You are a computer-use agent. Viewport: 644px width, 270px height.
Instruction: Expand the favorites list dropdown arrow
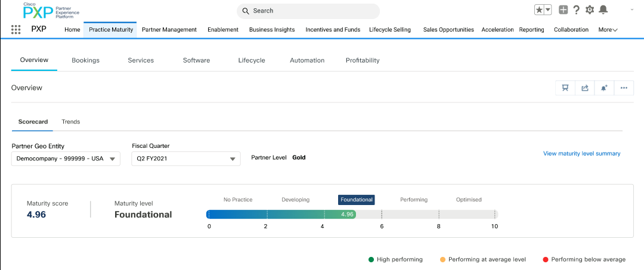[x=548, y=10]
